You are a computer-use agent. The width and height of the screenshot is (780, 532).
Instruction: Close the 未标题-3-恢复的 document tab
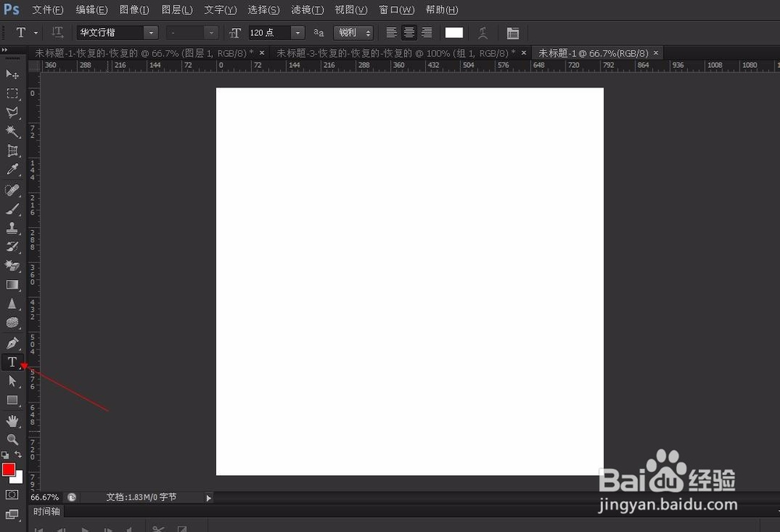[524, 53]
